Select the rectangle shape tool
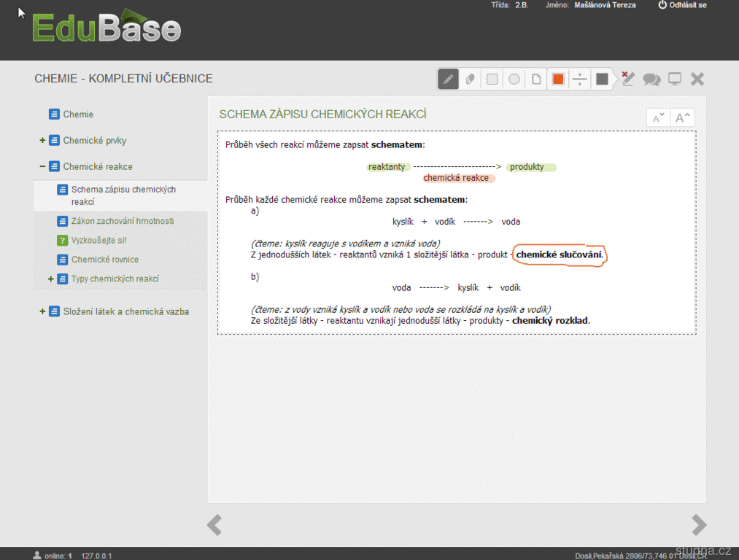Screen dimensions: 739x560 pos(492,79)
